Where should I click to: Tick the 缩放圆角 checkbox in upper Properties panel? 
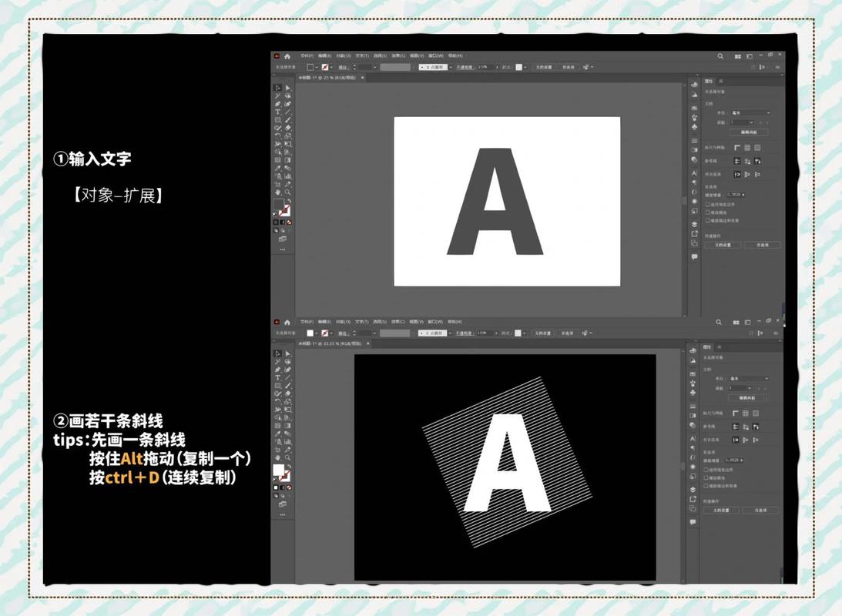coord(707,213)
